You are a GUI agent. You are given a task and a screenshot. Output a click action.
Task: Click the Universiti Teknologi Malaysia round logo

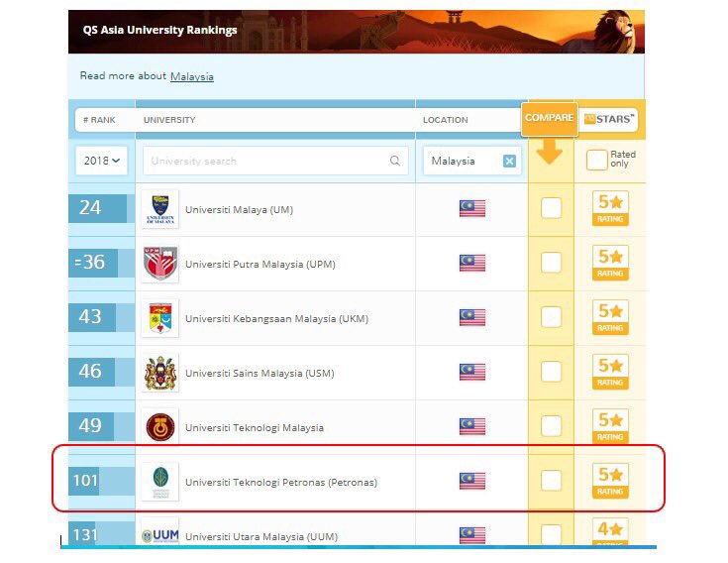pyautogui.click(x=160, y=427)
